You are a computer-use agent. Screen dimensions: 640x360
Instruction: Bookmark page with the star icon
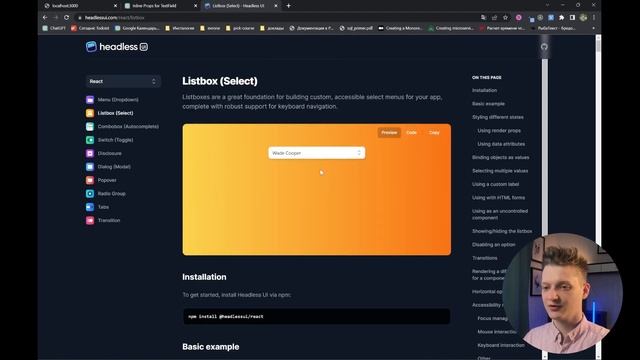(505, 18)
